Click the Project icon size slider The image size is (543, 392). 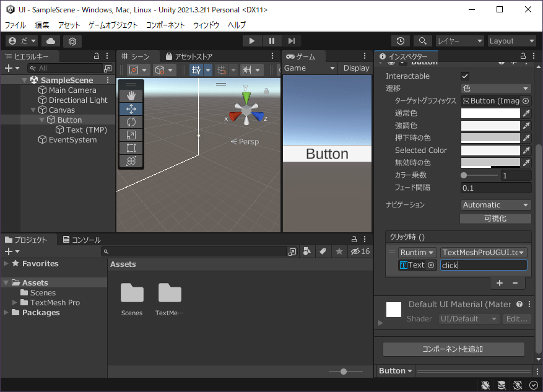pos(345,372)
